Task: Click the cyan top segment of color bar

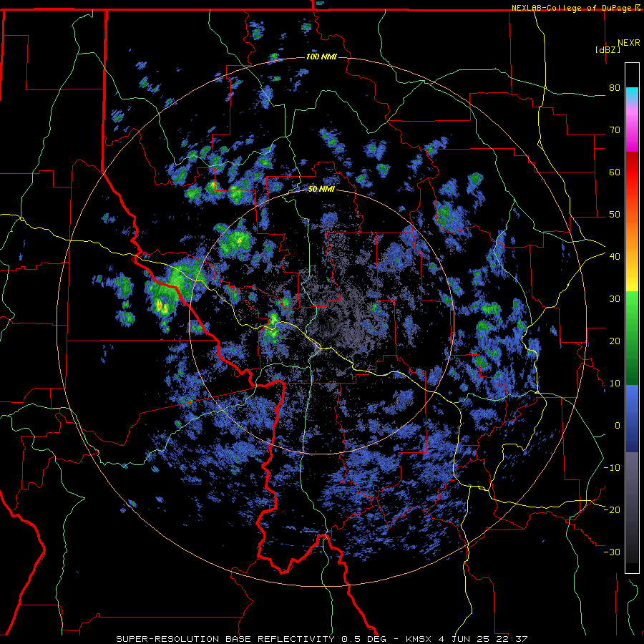Action: pos(632,94)
